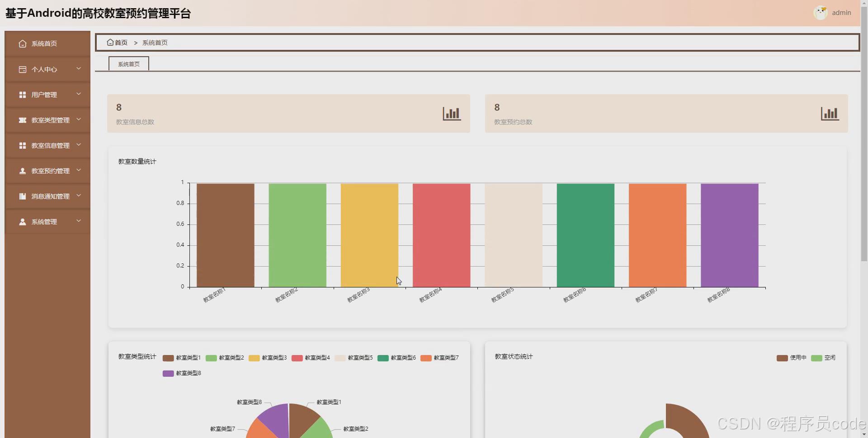868x438 pixels.
Task: Toggle 教室类型2 legend swatch
Action: [211, 358]
